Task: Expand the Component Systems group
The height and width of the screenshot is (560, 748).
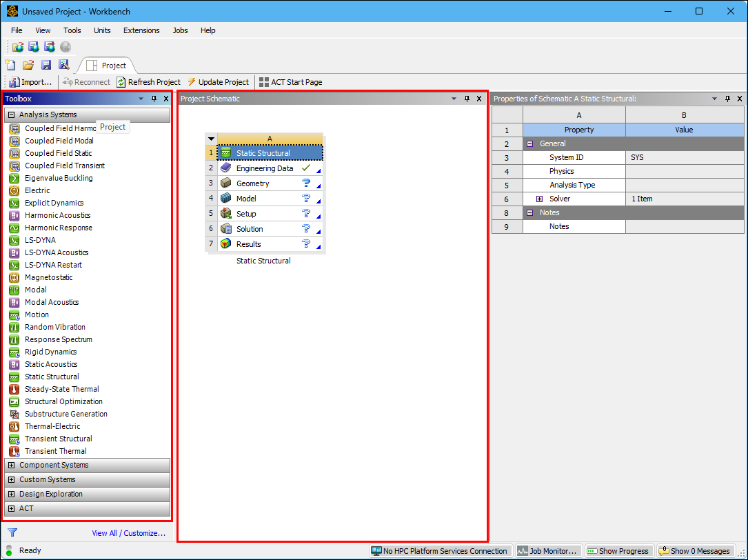Action: 12,466
